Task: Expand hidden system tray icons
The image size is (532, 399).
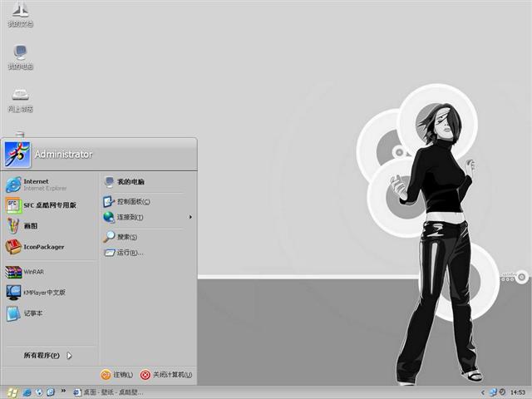Action: click(482, 392)
